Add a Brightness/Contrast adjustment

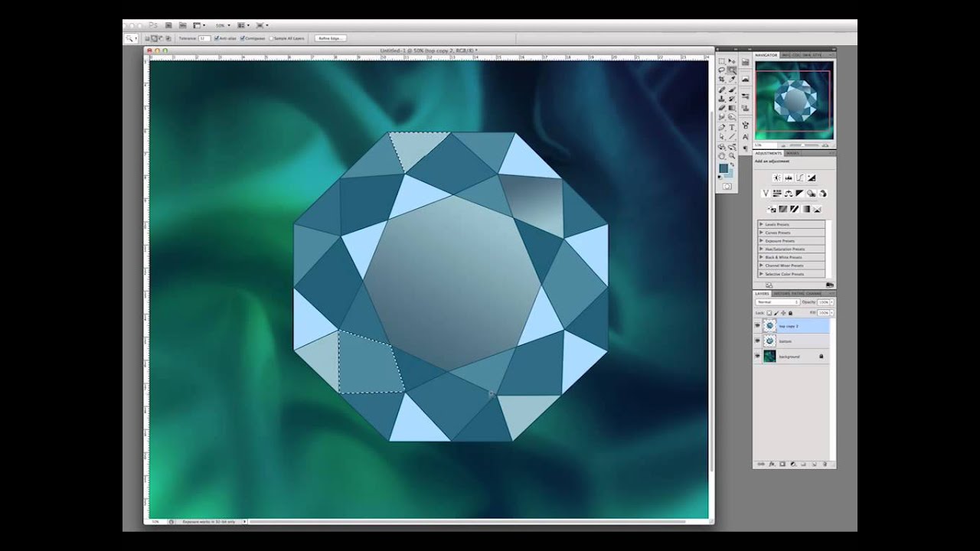pyautogui.click(x=777, y=178)
